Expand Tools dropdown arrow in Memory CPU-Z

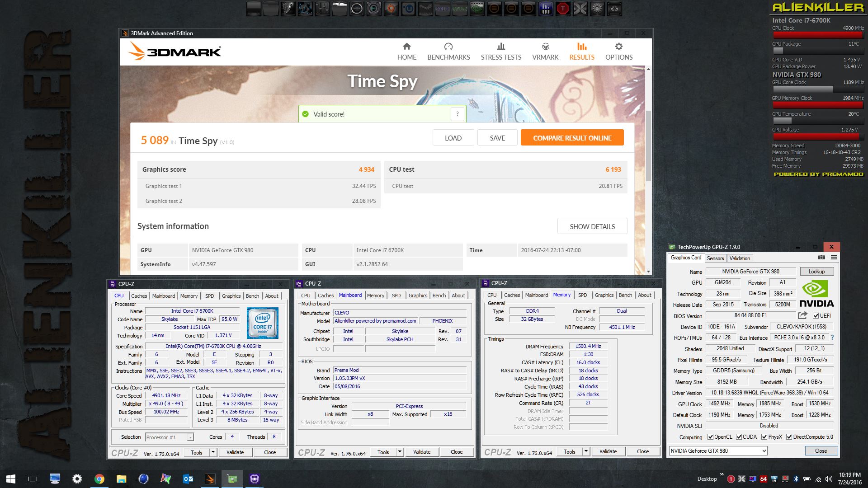coord(586,451)
